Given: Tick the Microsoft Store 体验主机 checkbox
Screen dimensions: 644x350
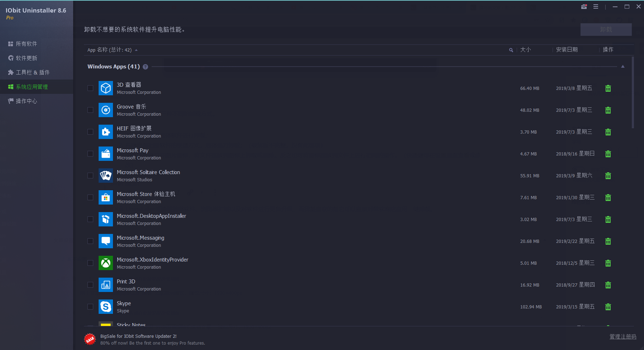Looking at the screenshot, I should [90, 197].
